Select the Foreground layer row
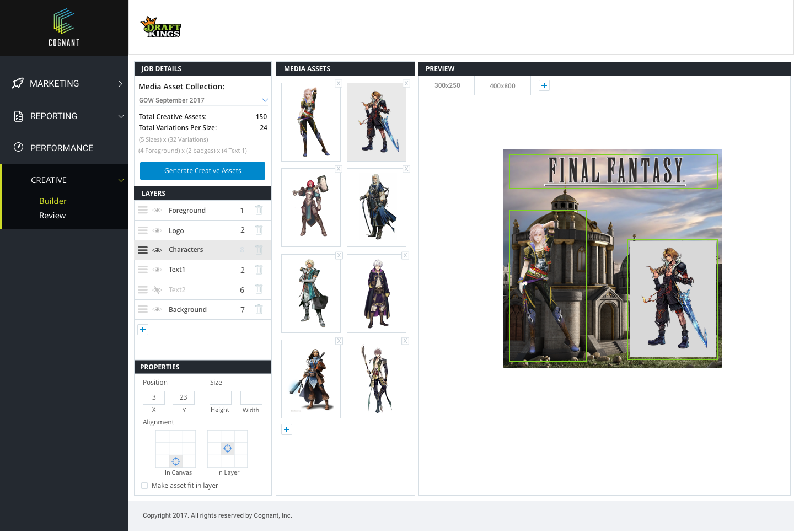The image size is (794, 532). [x=203, y=210]
